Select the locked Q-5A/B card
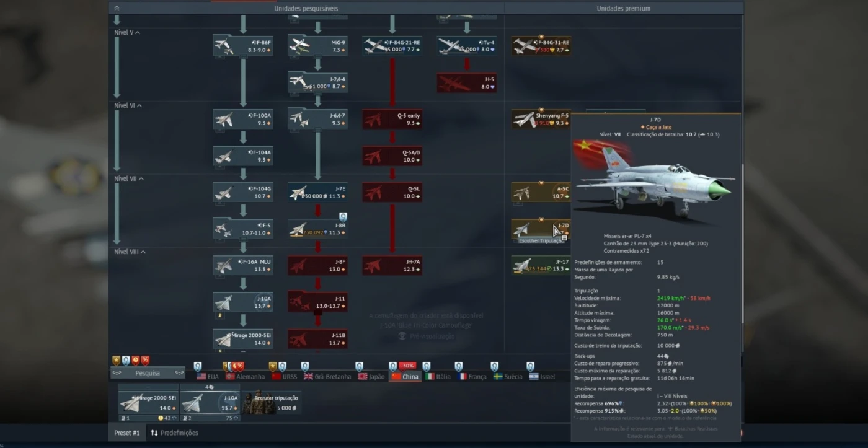Screen dimensions: 868x448 click(392, 156)
